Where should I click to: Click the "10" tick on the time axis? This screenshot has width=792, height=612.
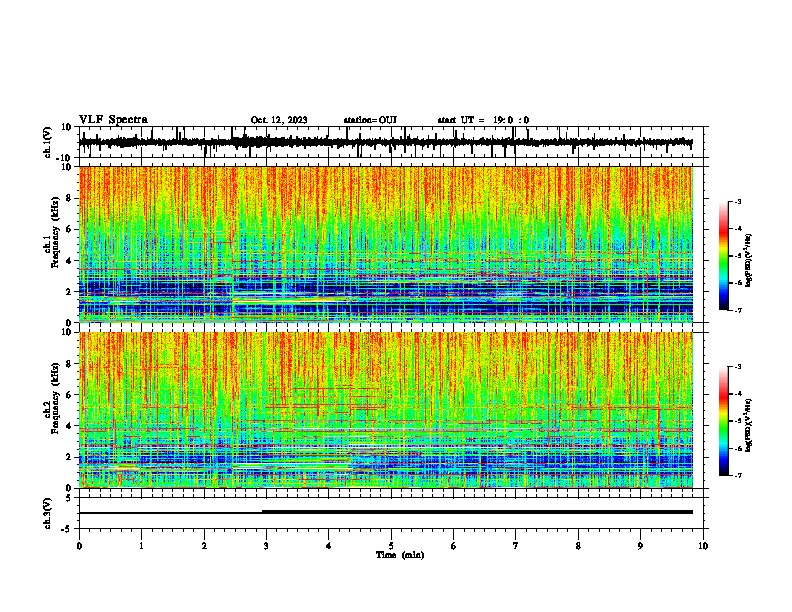[703, 546]
